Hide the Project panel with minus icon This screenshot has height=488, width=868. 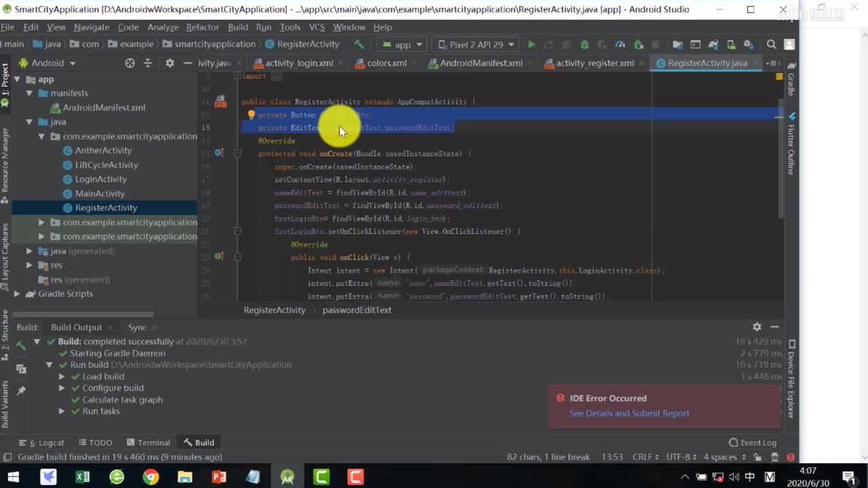[188, 63]
